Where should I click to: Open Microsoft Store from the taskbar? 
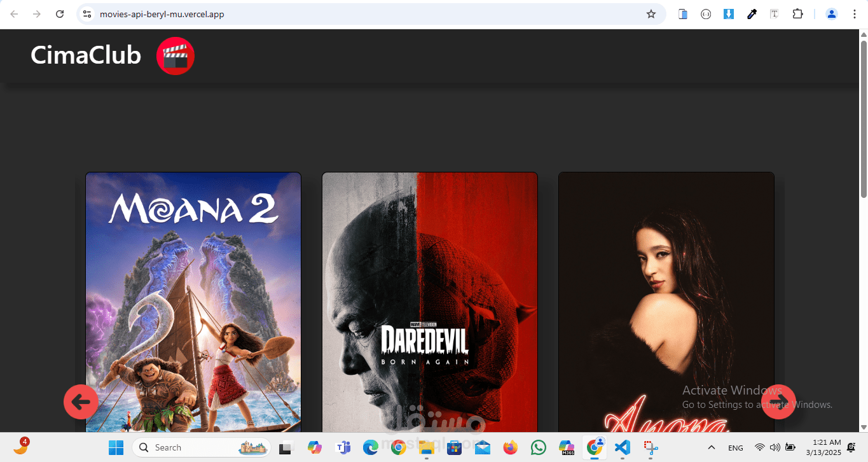click(x=454, y=448)
